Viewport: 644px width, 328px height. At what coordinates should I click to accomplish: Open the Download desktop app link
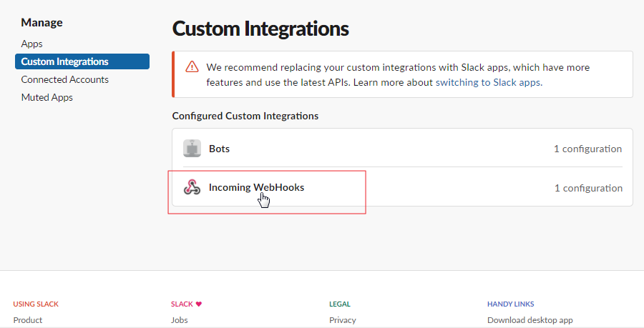click(x=530, y=320)
